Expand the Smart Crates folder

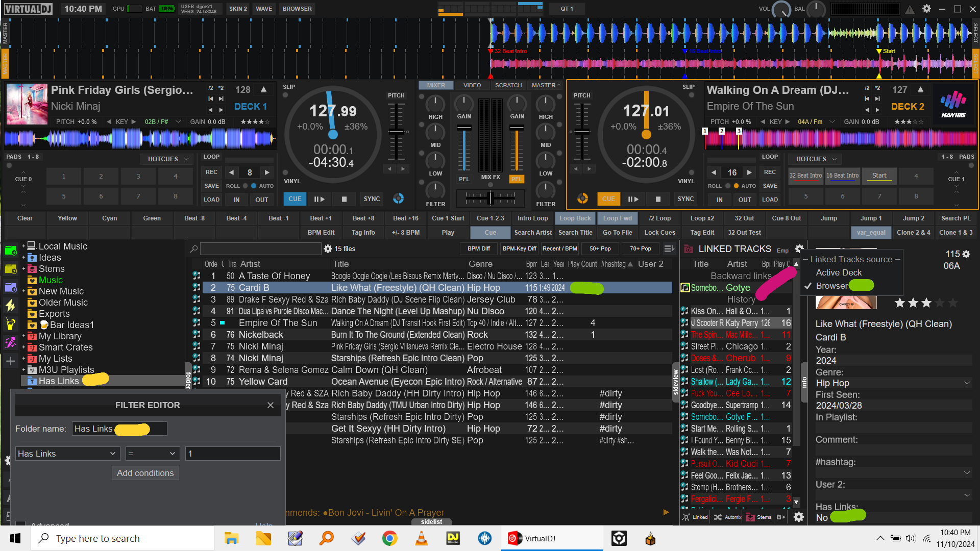[x=23, y=347]
